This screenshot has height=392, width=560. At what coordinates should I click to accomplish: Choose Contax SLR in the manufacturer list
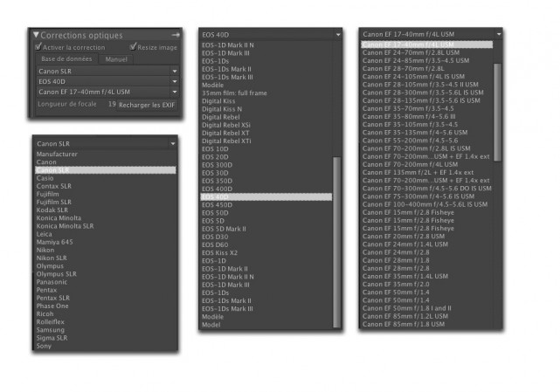[x=54, y=186]
